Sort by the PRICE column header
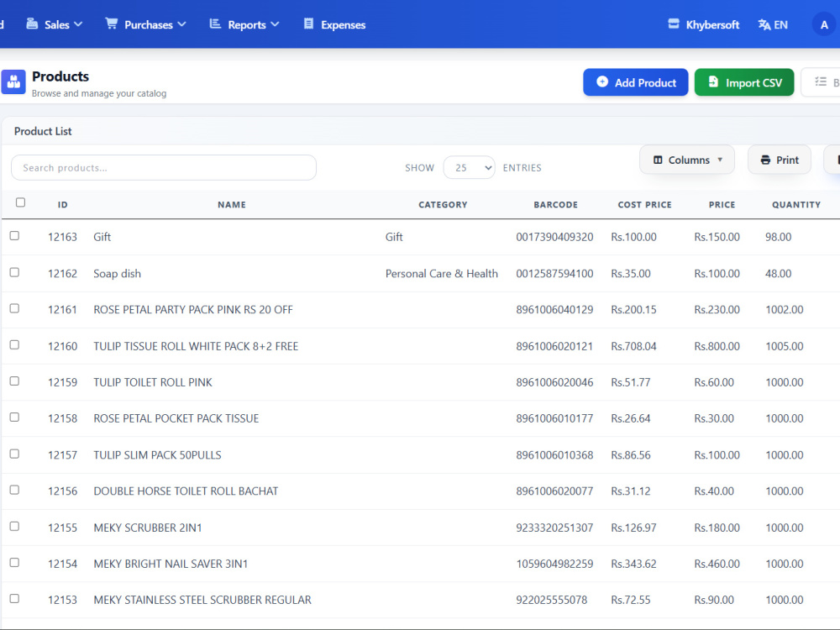Screen dimensions: 840x630 pyautogui.click(x=722, y=205)
